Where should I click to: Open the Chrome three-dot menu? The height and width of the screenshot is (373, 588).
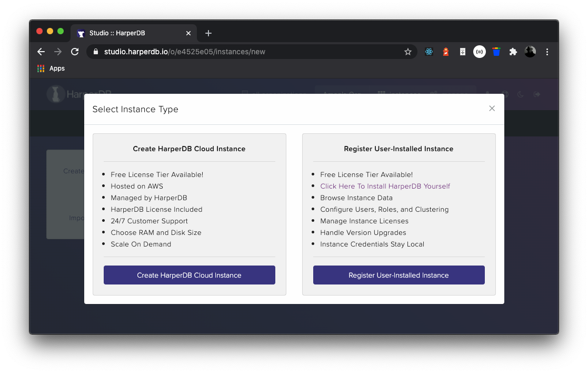547,52
